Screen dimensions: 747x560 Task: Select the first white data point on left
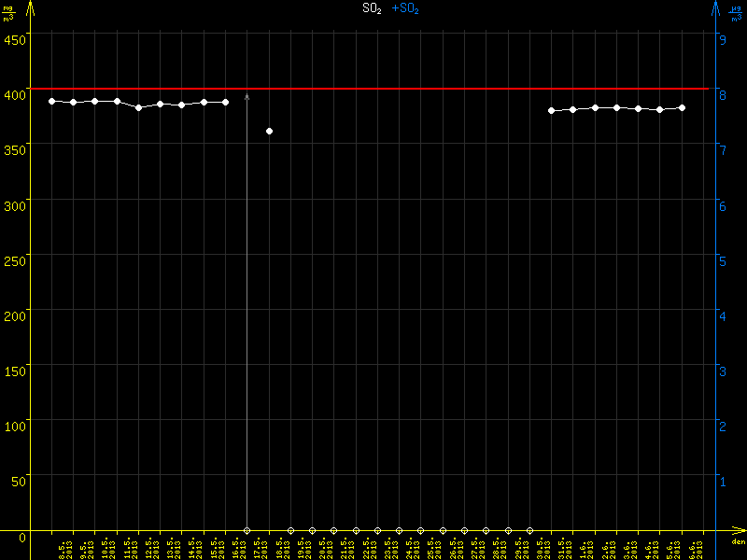point(52,101)
